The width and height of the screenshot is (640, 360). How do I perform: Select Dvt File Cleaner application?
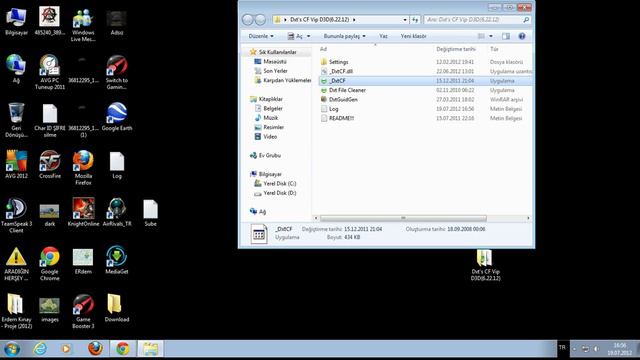[425, 90]
